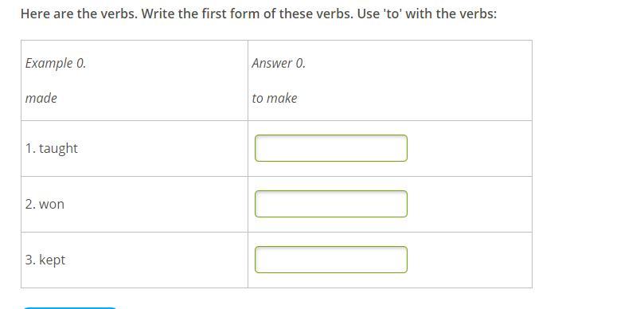The image size is (644, 309).
Task: Click the number '3.' before kept
Action: click(x=30, y=260)
